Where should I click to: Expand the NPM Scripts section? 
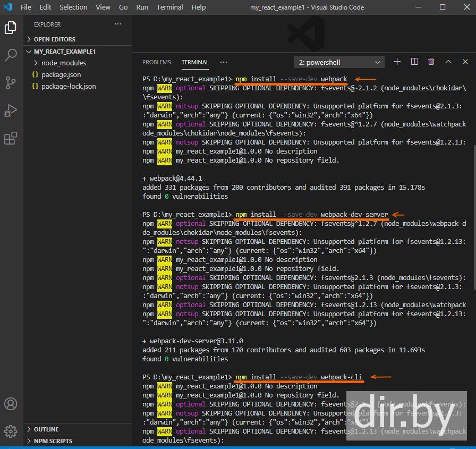53,441
